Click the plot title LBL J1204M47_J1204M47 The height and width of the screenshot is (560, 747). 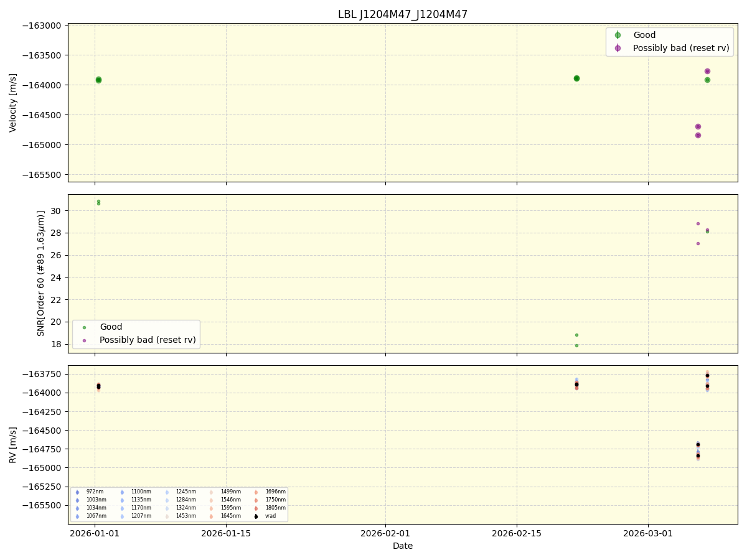coord(402,12)
